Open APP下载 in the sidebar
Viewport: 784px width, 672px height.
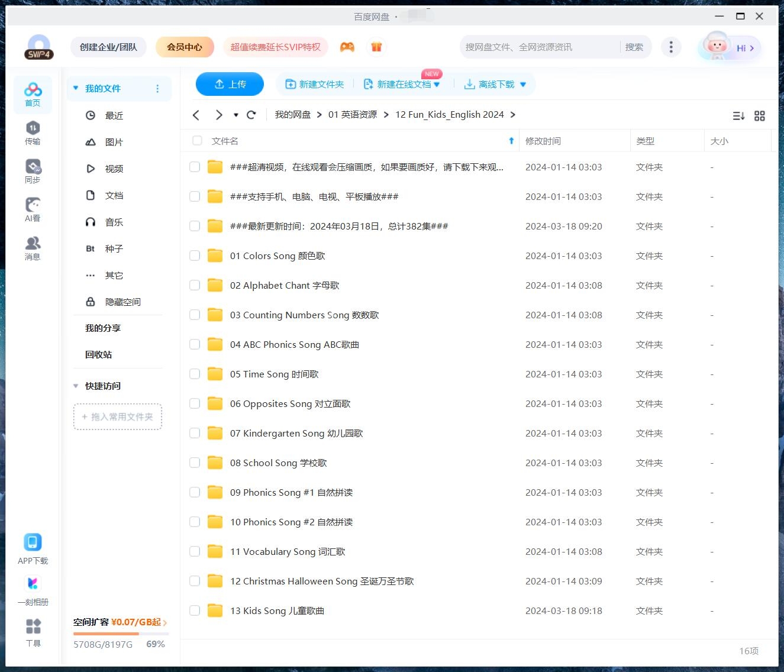click(33, 549)
